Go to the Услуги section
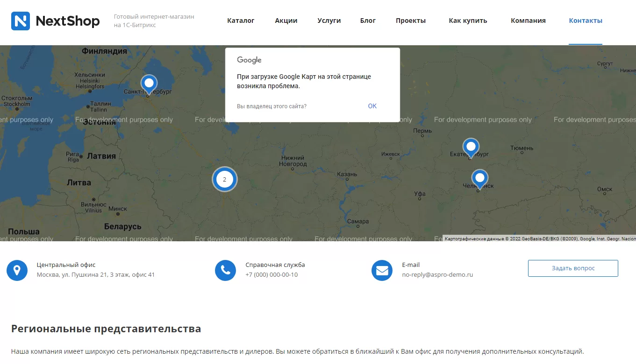 (x=329, y=21)
